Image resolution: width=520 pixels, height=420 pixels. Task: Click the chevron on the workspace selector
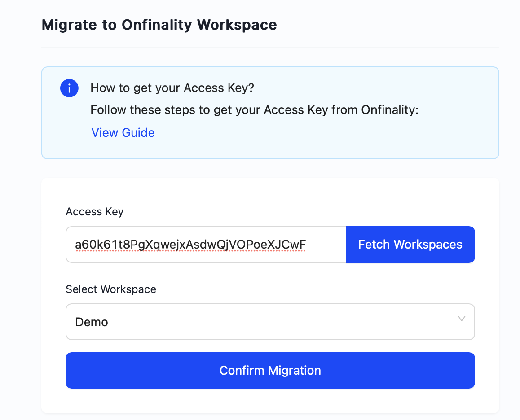point(461,319)
